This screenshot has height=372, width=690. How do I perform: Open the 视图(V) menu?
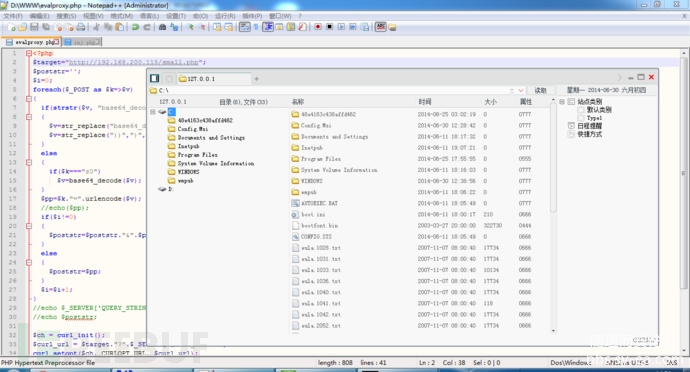pos(93,16)
